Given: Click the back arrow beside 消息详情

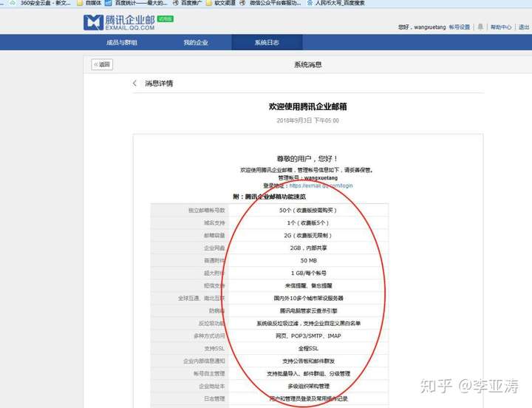Looking at the screenshot, I should pyautogui.click(x=134, y=84).
